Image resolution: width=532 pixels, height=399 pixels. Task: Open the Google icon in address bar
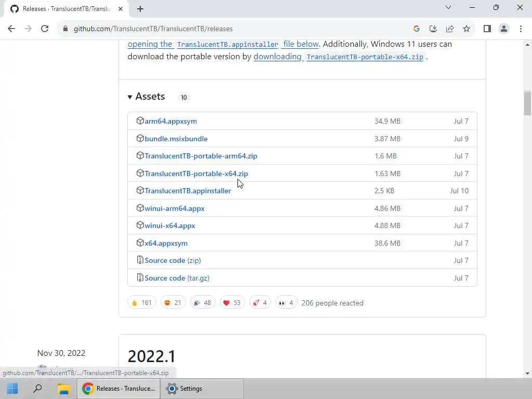(416, 29)
